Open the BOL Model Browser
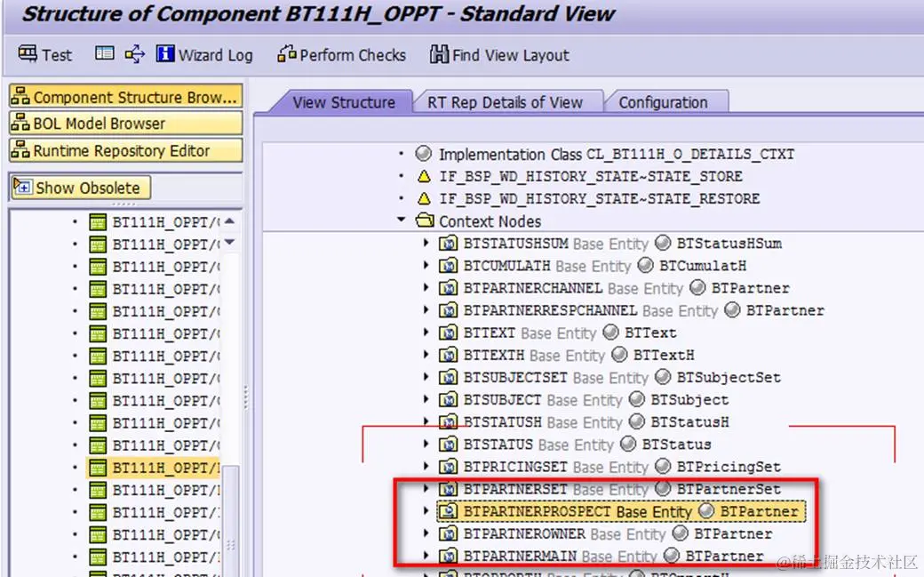The image size is (924, 577). point(125,124)
